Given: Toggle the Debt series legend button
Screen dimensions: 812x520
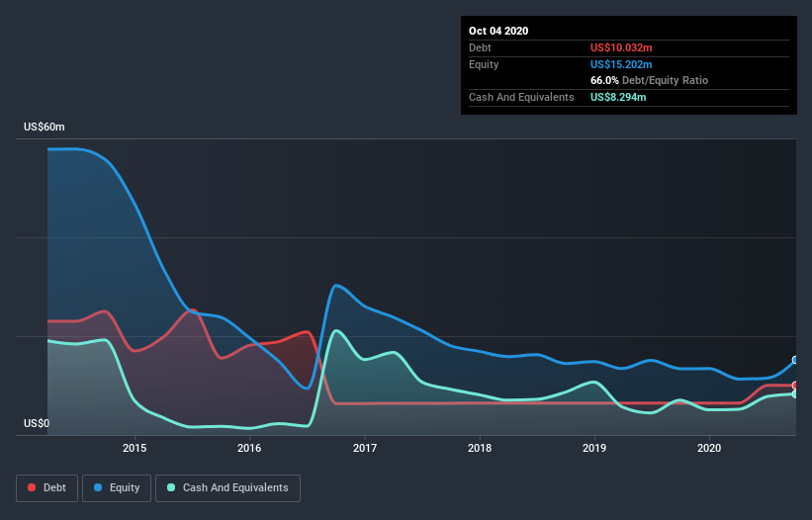Looking at the screenshot, I should tap(47, 488).
